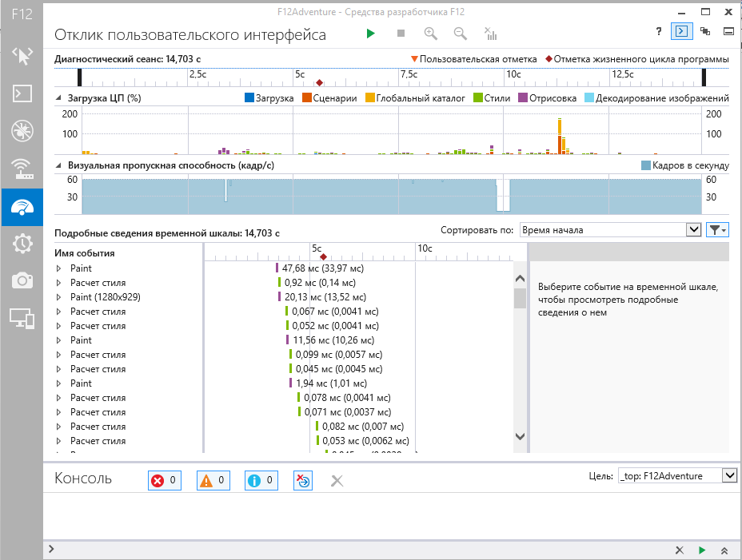Open the Emulation tool with the monitor icon
Image resolution: width=742 pixels, height=560 pixels.
pos(22,318)
